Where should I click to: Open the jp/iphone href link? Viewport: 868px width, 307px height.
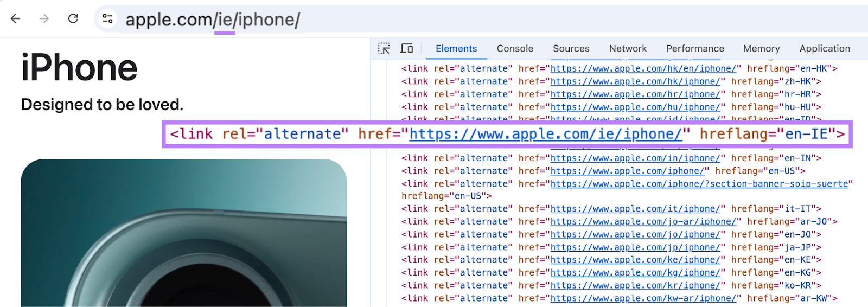tap(635, 247)
